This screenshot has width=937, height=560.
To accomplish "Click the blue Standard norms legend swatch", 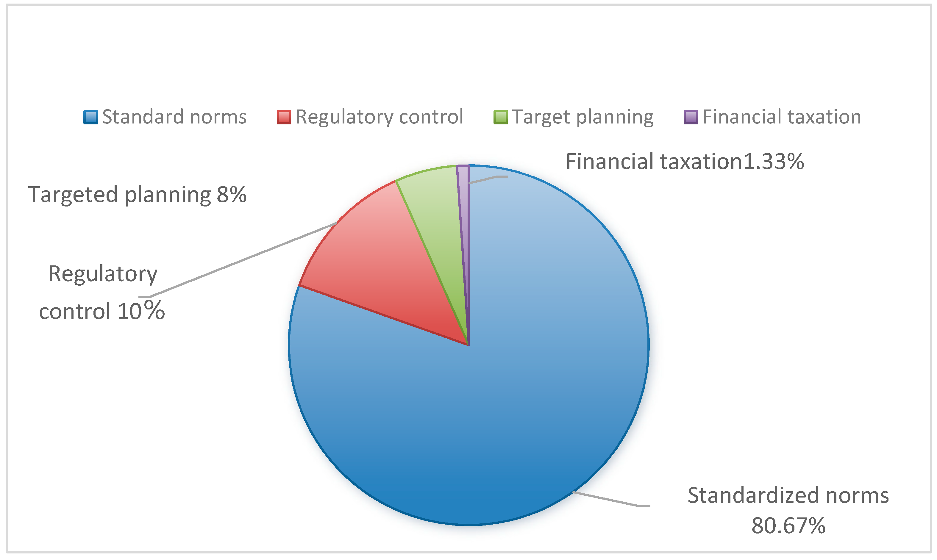I will (x=90, y=117).
